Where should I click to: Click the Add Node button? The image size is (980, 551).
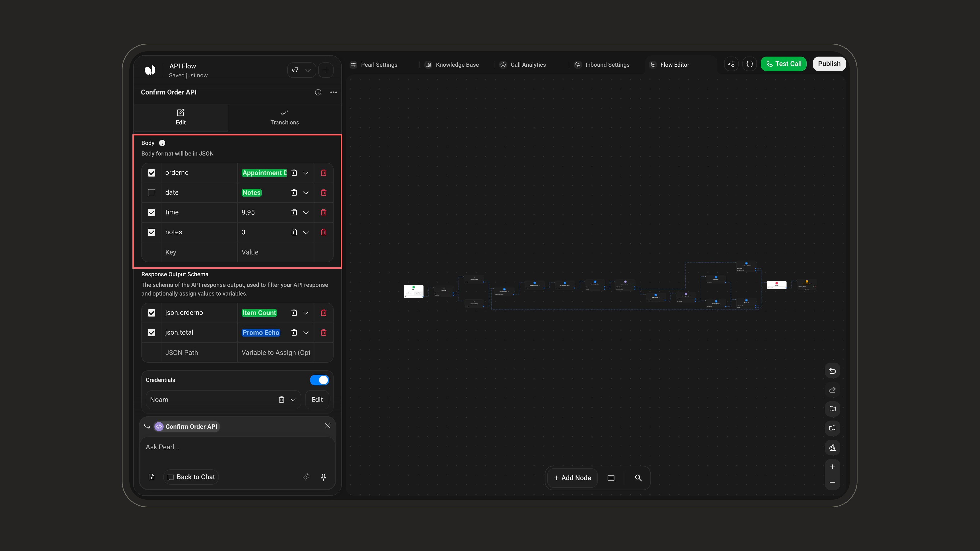pos(572,478)
